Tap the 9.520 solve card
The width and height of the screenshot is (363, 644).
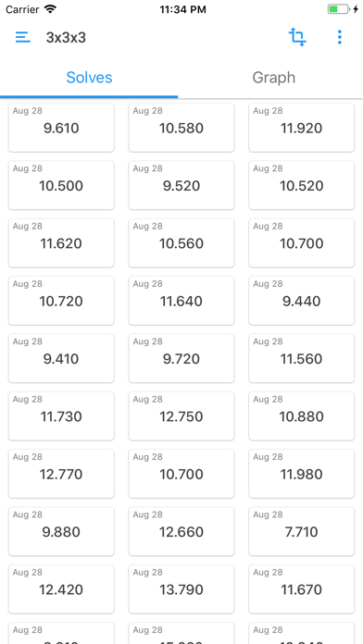181,185
